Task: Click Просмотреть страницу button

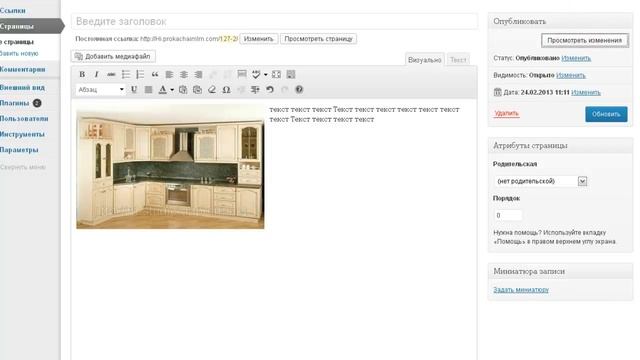Action: point(318,39)
